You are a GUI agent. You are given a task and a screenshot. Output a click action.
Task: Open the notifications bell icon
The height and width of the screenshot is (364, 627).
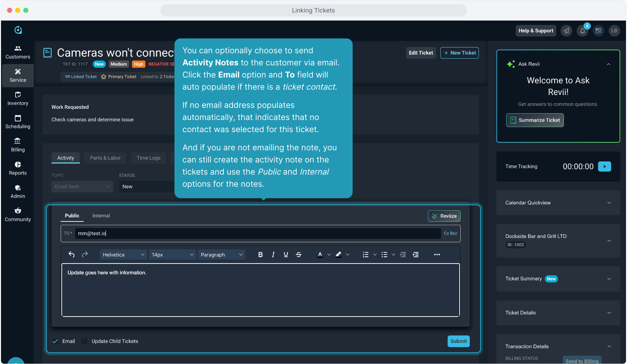[582, 31]
